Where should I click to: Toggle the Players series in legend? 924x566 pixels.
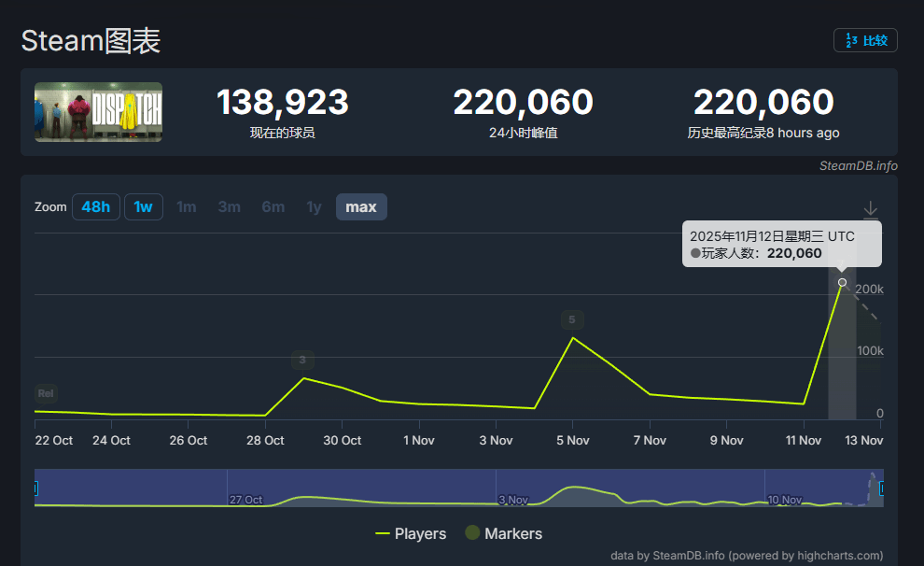pos(411,533)
